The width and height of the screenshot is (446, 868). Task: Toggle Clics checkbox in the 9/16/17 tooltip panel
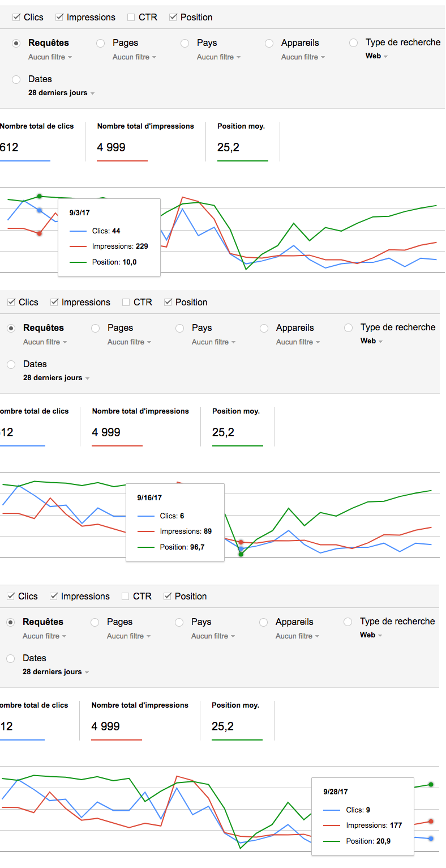(11, 303)
